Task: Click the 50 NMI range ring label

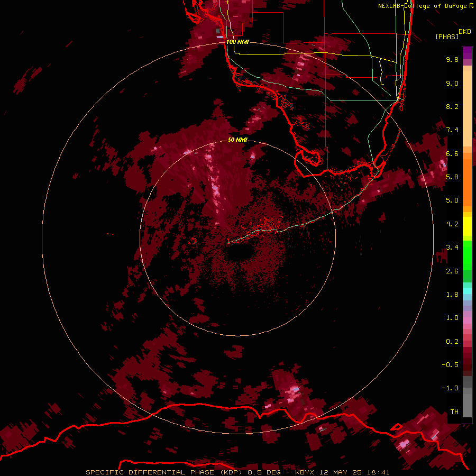Action: (237, 140)
